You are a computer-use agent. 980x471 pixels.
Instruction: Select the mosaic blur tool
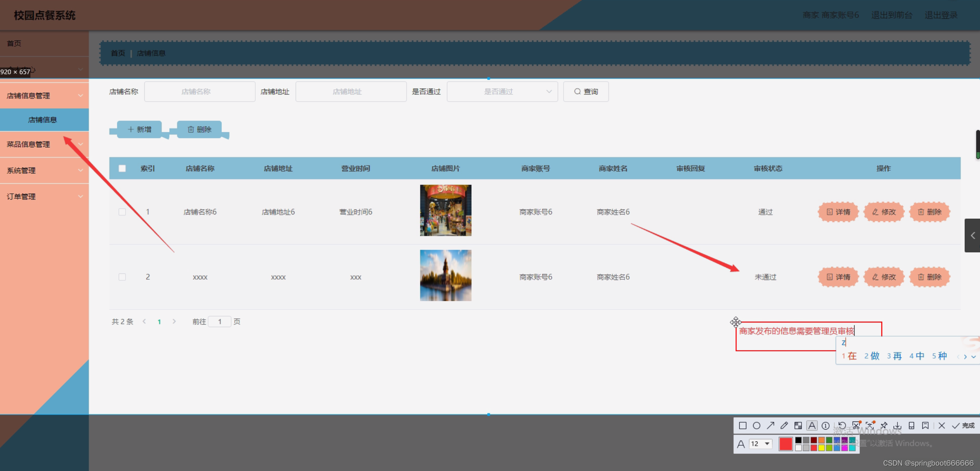798,425
